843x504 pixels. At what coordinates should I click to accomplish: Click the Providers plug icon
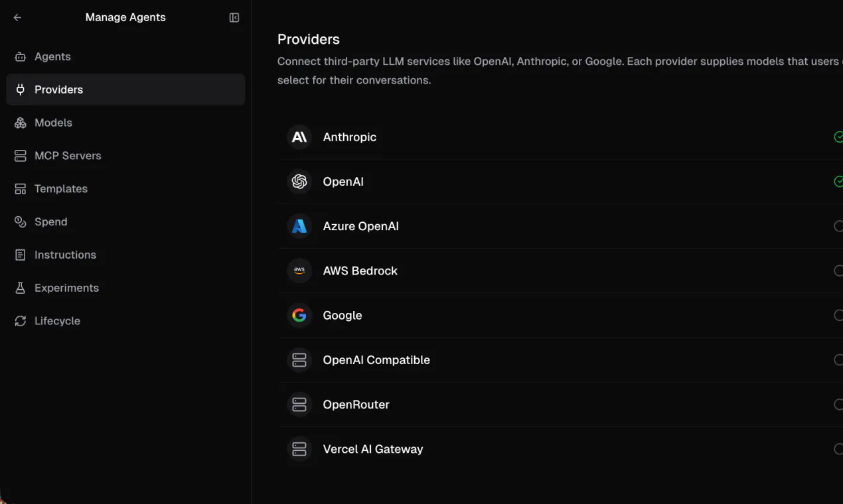(21, 90)
